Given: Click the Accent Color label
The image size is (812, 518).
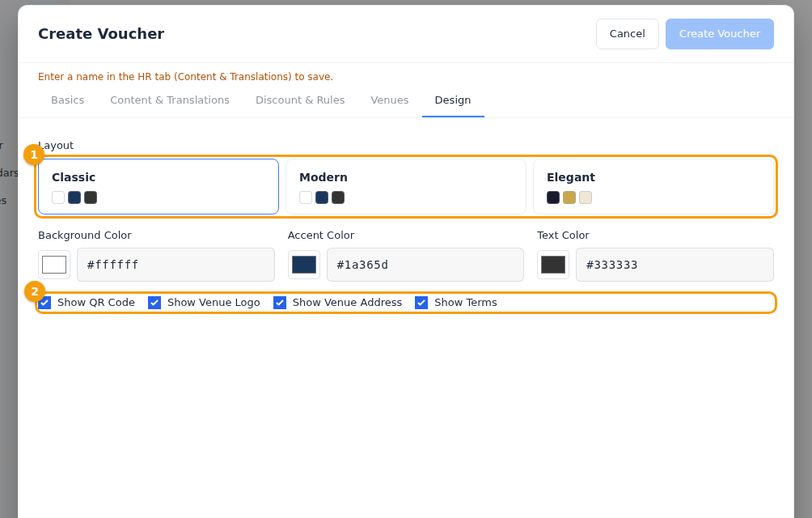Looking at the screenshot, I should 321,236.
